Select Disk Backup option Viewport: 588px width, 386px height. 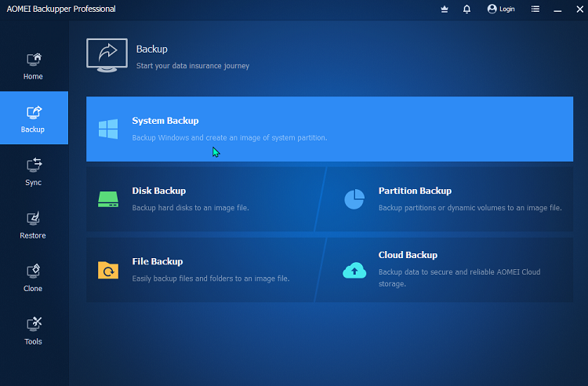[x=200, y=199]
